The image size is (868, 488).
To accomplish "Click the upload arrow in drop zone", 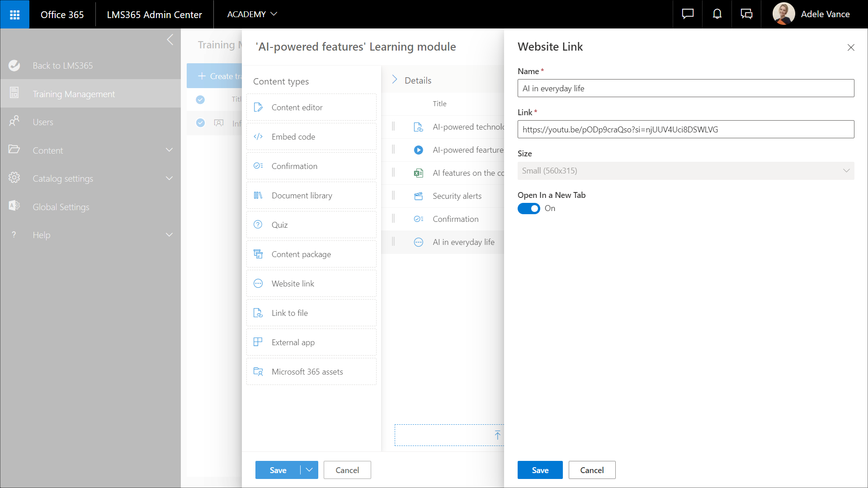I will click(497, 435).
